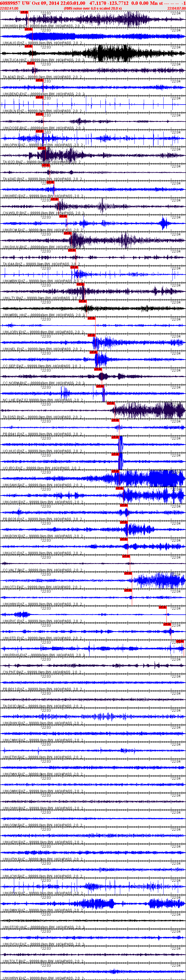Select the PB.B941 EHZ station label
Viewport: 186px width, 980px height.
pyautogui.click(x=42, y=434)
